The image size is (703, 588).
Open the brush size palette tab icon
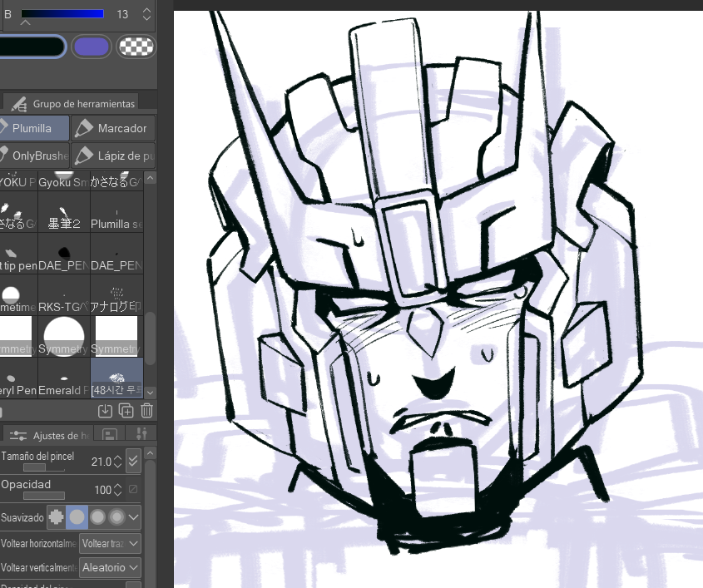pyautogui.click(x=110, y=434)
